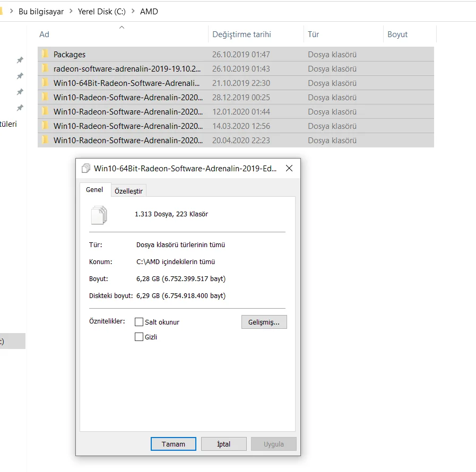The height and width of the screenshot is (472, 476).
Task: Click AMD in the address breadcrumb
Action: [x=149, y=12]
